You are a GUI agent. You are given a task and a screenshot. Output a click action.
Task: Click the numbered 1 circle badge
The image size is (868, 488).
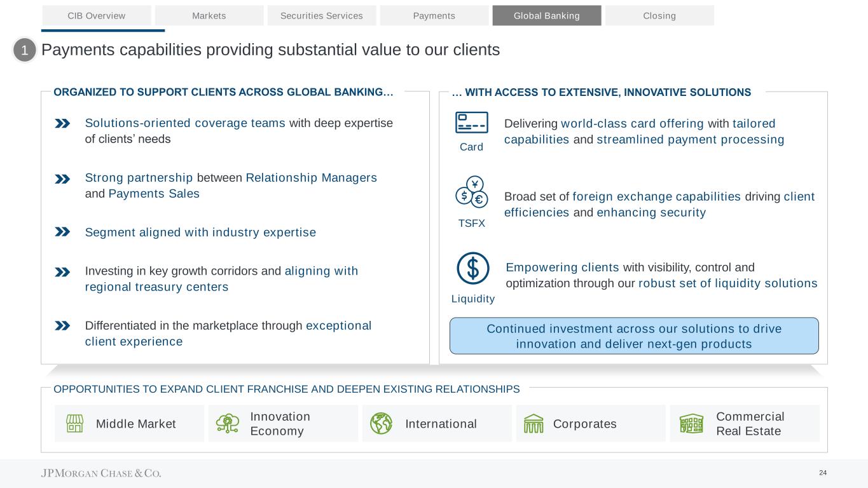click(x=25, y=50)
